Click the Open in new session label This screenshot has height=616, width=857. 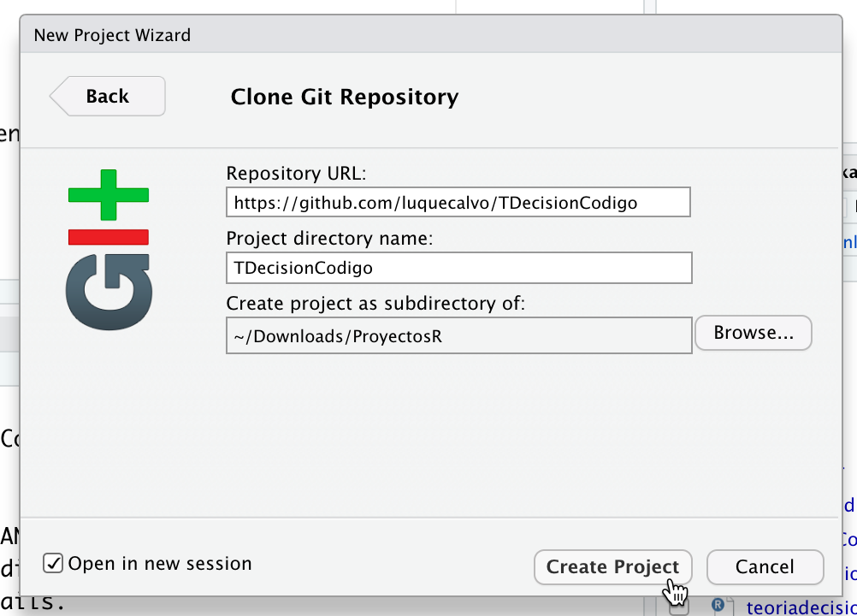pyautogui.click(x=160, y=563)
